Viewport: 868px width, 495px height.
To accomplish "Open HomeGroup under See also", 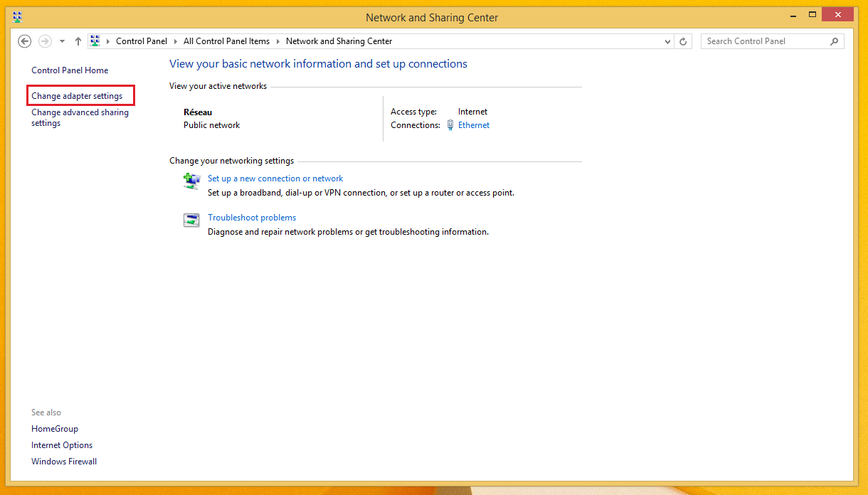I will coord(55,429).
